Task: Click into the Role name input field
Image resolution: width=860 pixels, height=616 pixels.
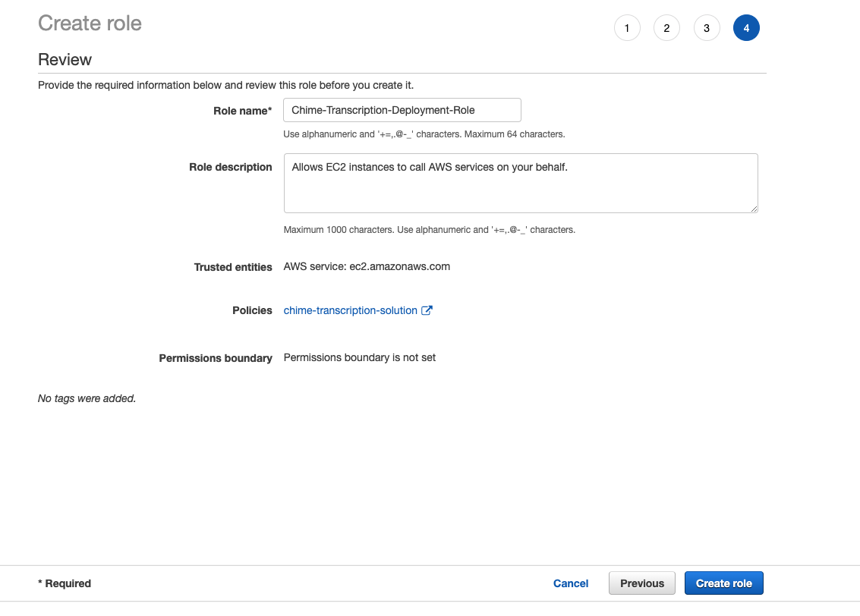Action: [402, 110]
